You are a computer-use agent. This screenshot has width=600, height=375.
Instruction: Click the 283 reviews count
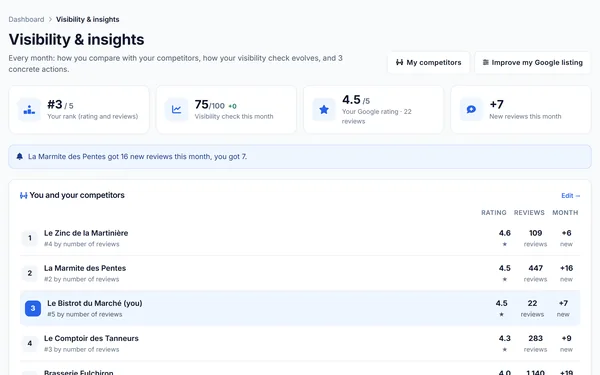tap(535, 339)
